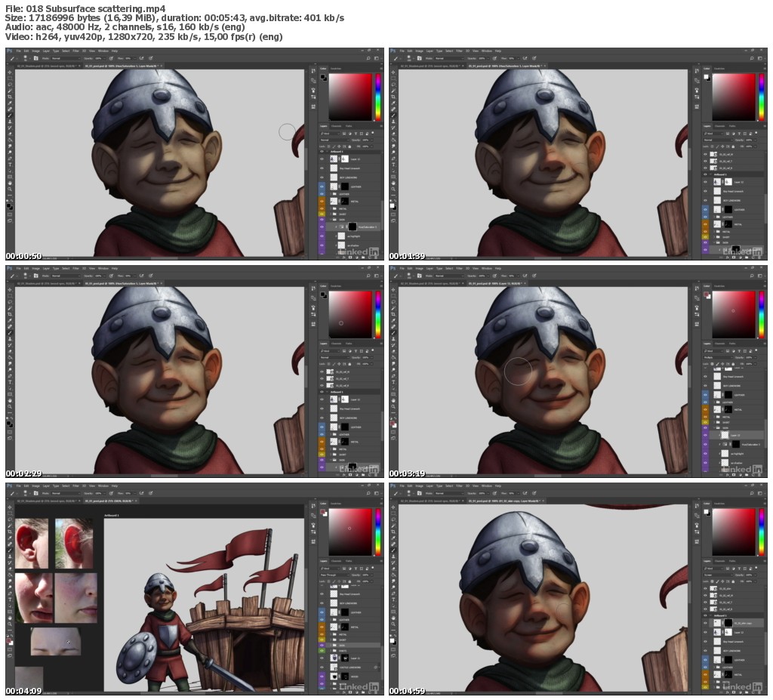Hide Layer 12 via its eye in 00:00:50 frame
Viewport: 773px width, 700px height.
(x=322, y=159)
